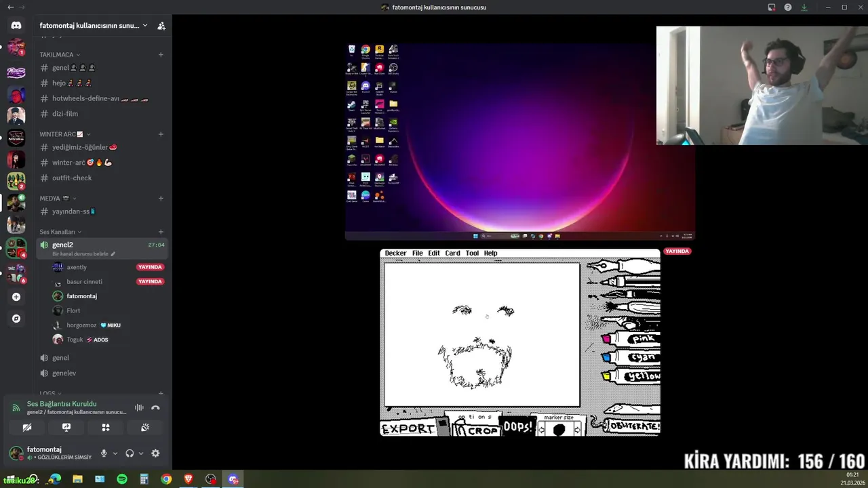The image size is (868, 488).
Task: Click the CROP button
Action: click(477, 429)
